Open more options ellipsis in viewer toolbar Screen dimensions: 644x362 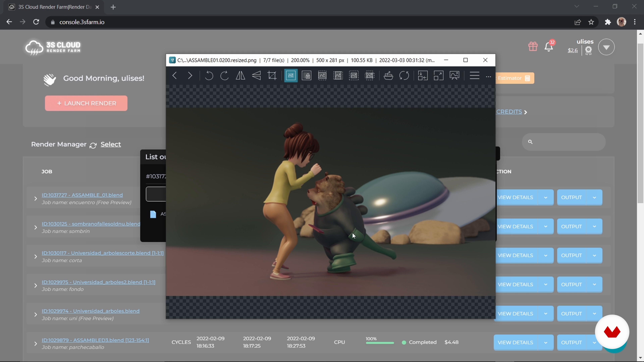click(x=488, y=77)
